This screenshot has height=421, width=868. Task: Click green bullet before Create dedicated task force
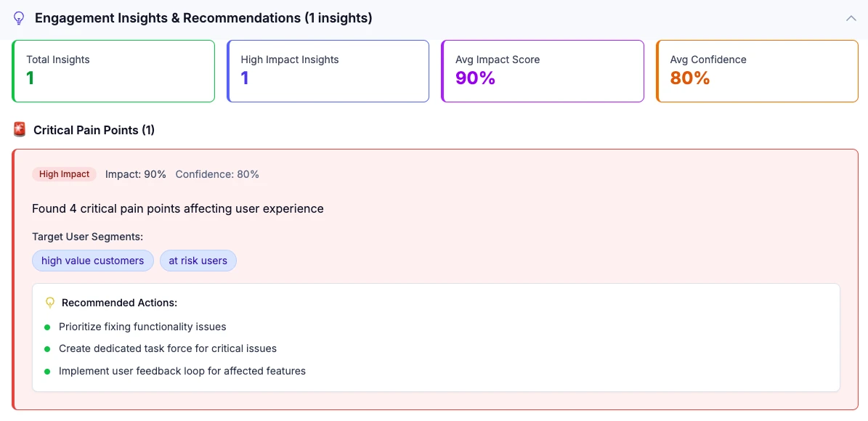tap(47, 349)
